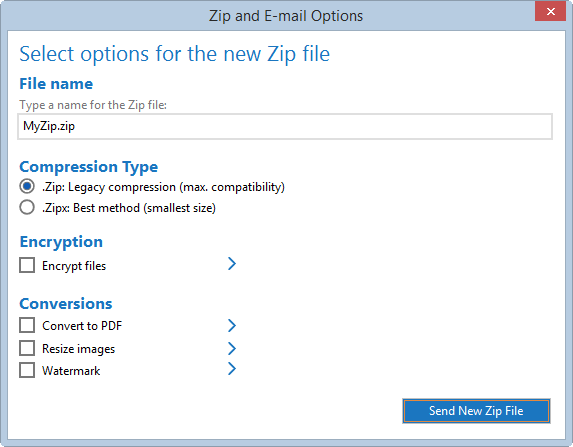Select the .Zip Legacy compression radio button
The image size is (573, 447).
tap(27, 186)
